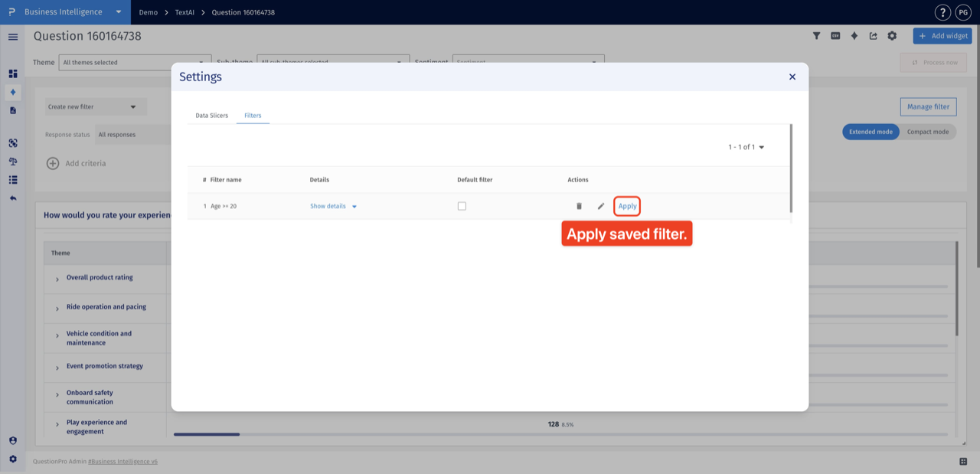Screen dimensions: 980x474
Task: Open the Theme dropdown
Action: 135,62
